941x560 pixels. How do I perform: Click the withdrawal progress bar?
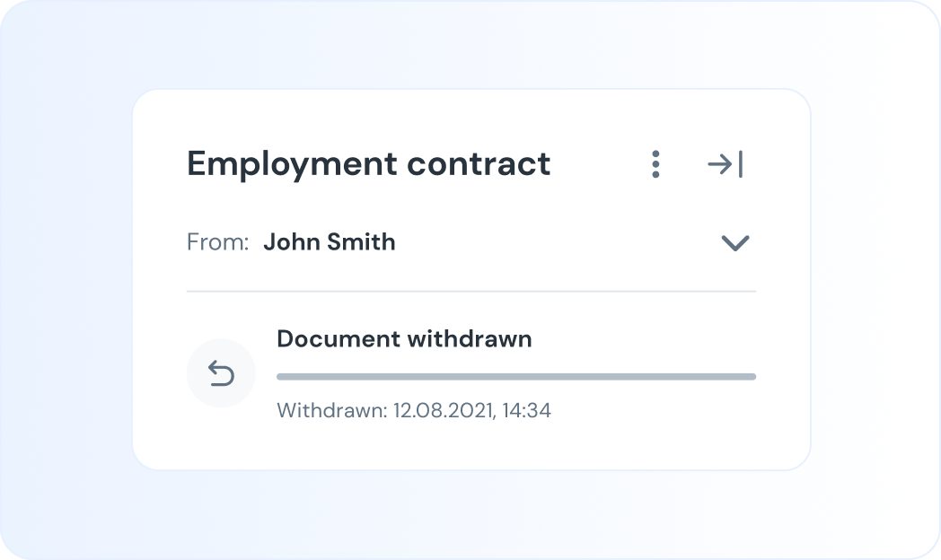tap(516, 375)
